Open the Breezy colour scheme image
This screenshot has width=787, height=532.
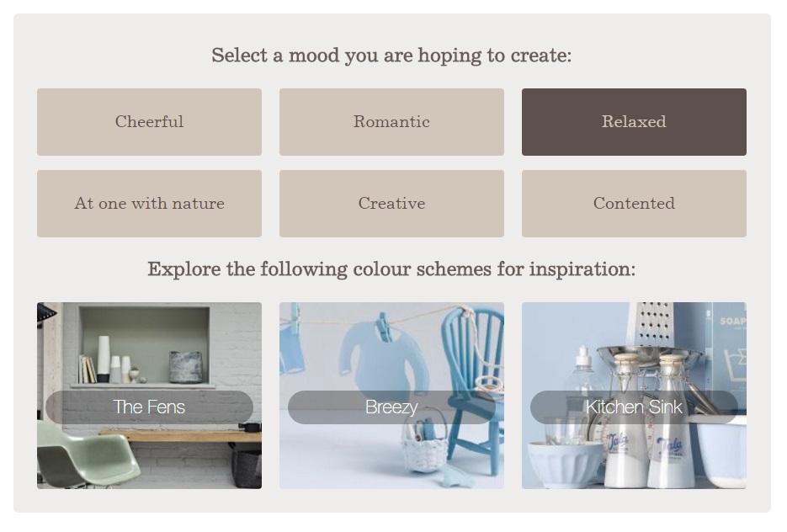391,396
